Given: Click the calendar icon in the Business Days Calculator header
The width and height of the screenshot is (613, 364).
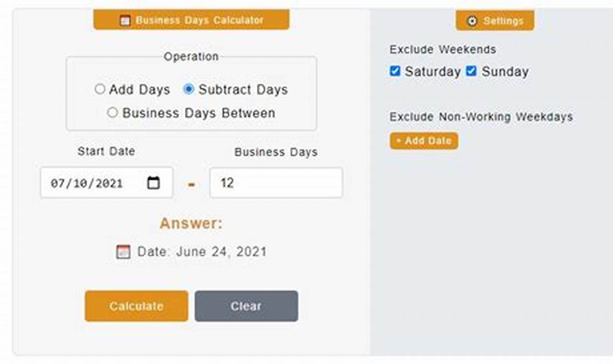Looking at the screenshot, I should coord(126,20).
